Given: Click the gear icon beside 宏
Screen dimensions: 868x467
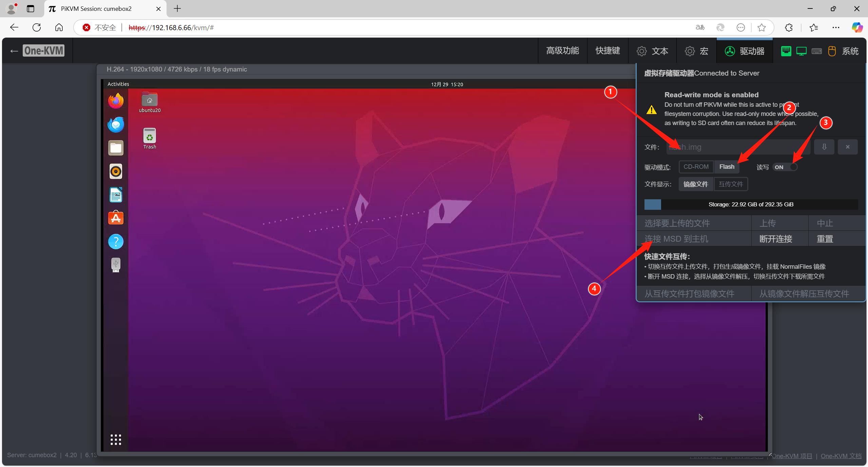Looking at the screenshot, I should point(690,51).
